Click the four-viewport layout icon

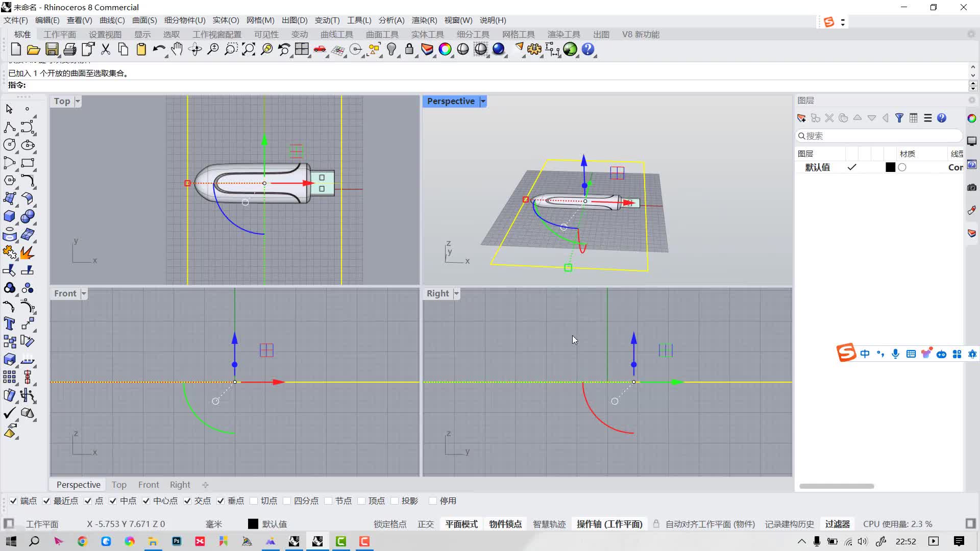[302, 49]
